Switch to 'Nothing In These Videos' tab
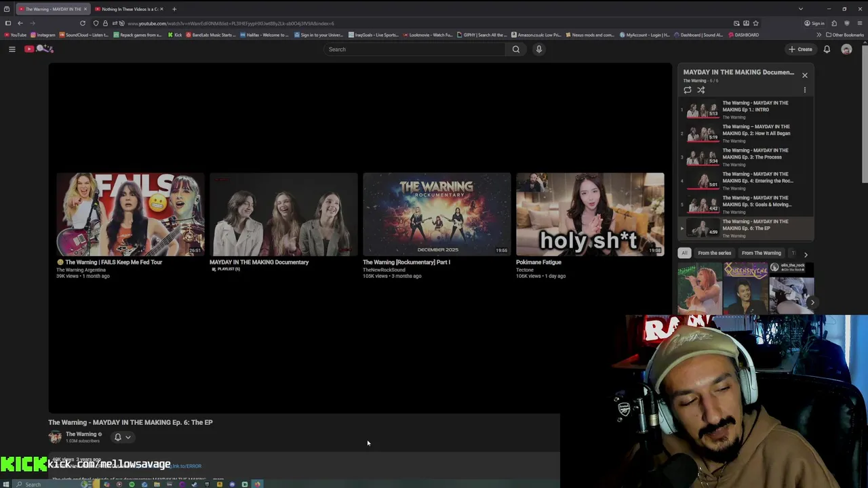This screenshot has height=488, width=868. tap(127, 9)
